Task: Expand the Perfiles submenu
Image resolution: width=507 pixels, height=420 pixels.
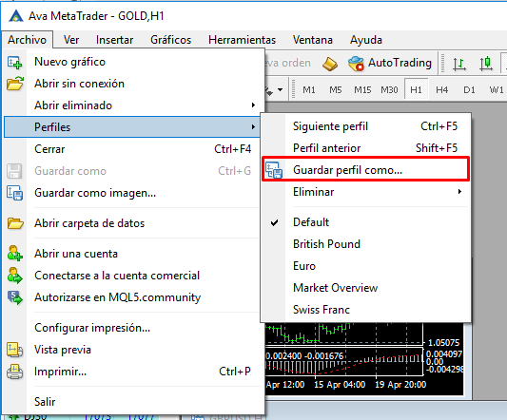Action: coord(253,127)
